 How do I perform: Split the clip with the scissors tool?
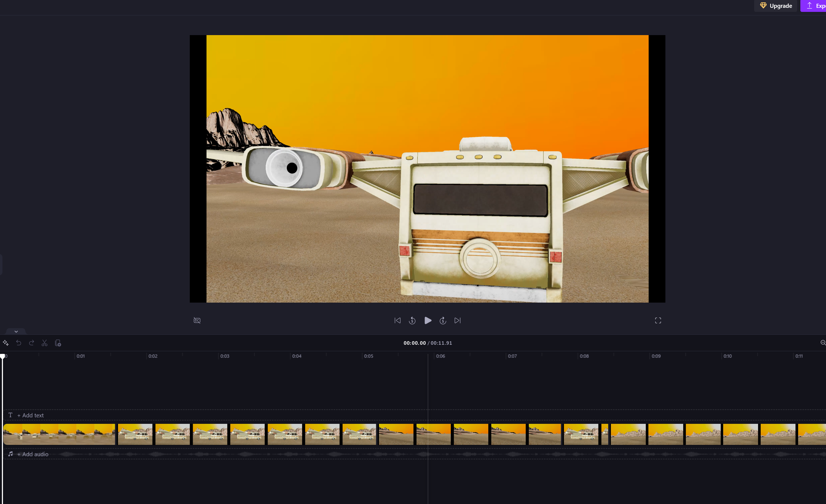pos(45,343)
